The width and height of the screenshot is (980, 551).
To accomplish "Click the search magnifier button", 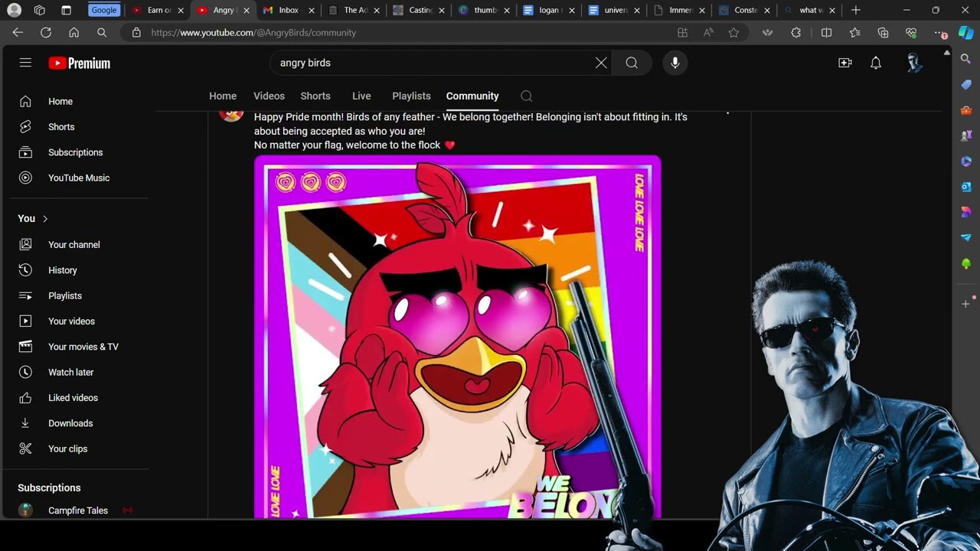I will pyautogui.click(x=632, y=63).
